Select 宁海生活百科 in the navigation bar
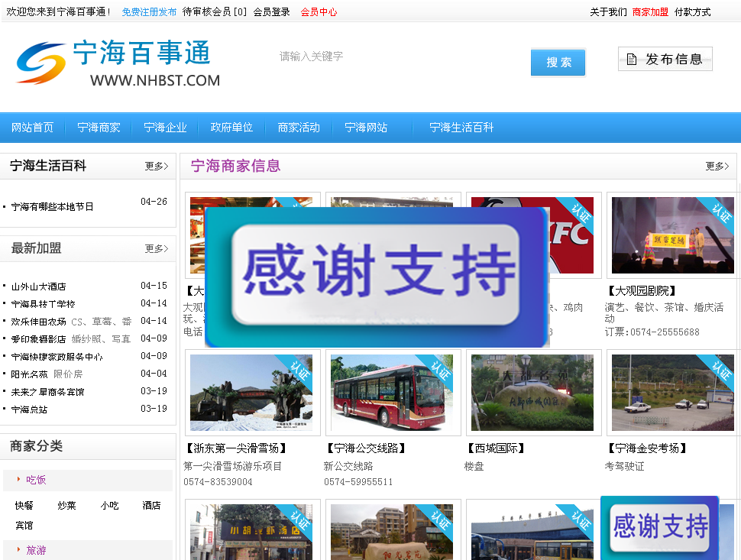This screenshot has height=560, width=741. 461,128
